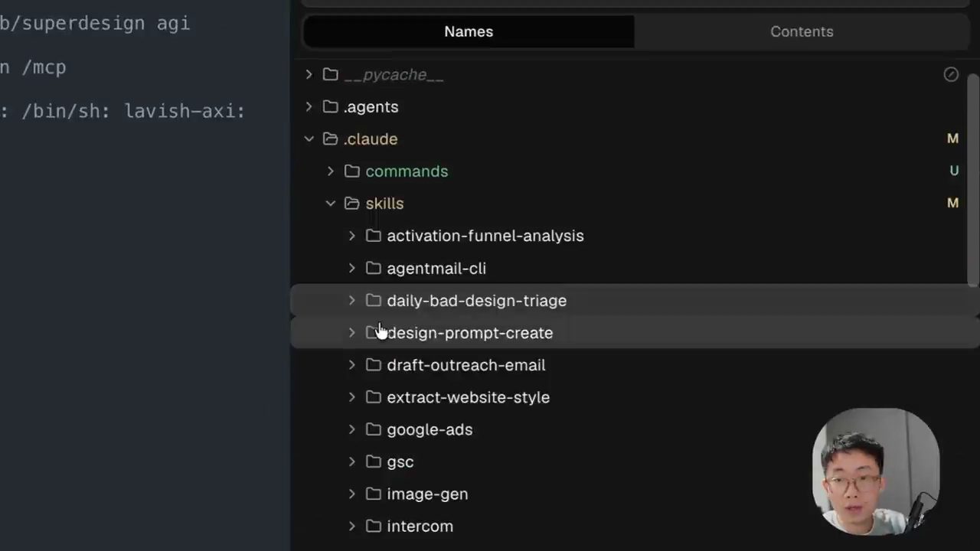Switch to the Names tab
Image resolution: width=980 pixels, height=551 pixels.
tap(469, 31)
